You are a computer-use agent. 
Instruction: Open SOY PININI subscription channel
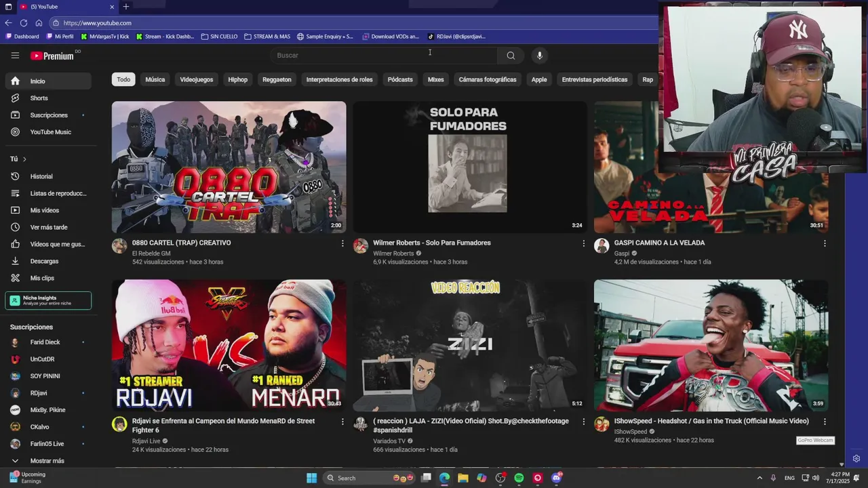coord(48,376)
